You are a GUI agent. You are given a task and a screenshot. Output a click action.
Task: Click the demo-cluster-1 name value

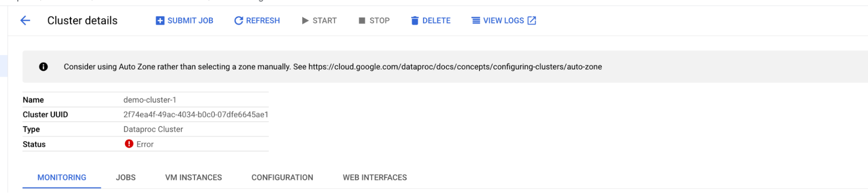tap(150, 100)
